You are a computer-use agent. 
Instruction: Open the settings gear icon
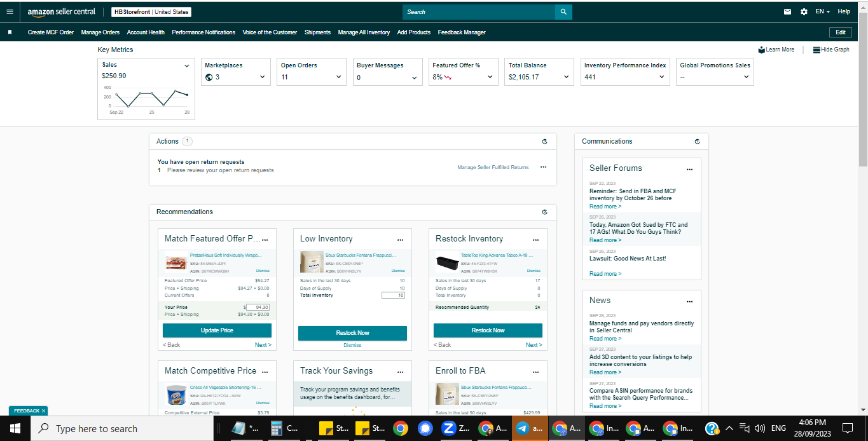point(804,12)
